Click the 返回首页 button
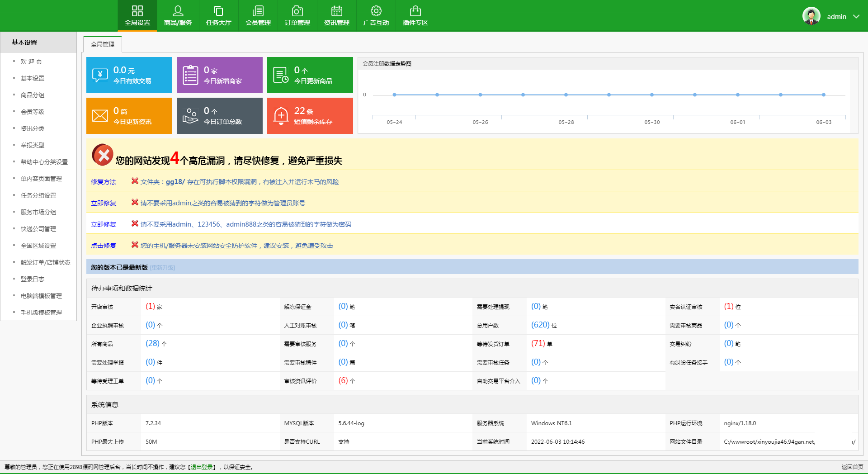Screen dimensions: 868x474 [x=852, y=467]
